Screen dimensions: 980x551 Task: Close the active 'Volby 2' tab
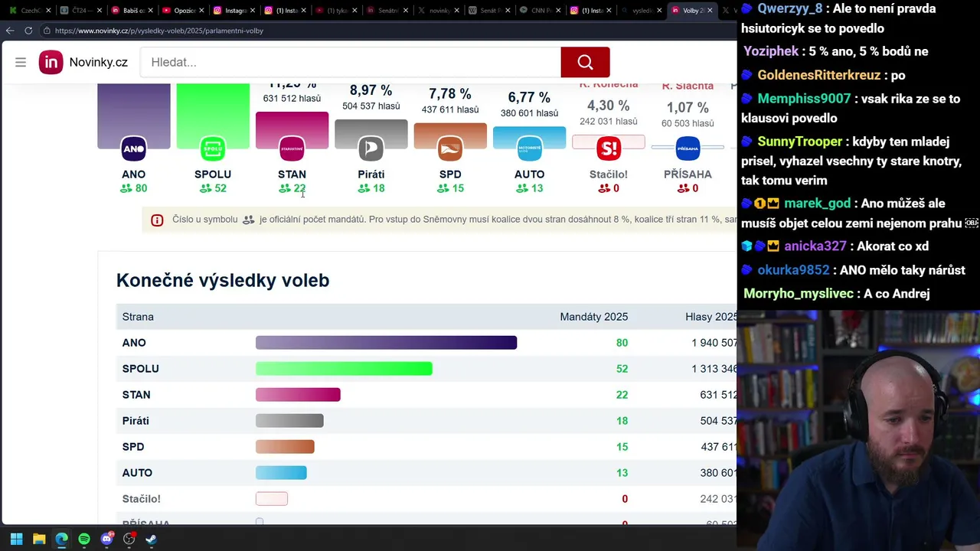click(x=710, y=11)
